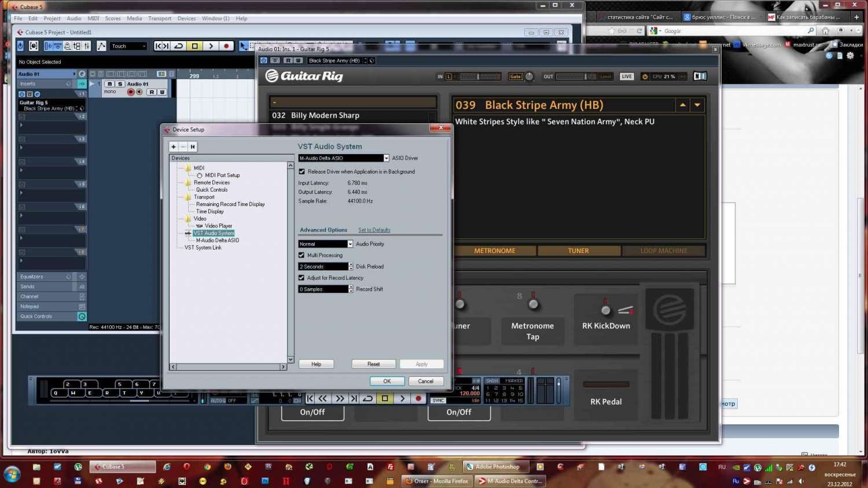Image resolution: width=868 pixels, height=488 pixels.
Task: Click the Stop button in the Cubase toolbar
Action: [x=195, y=46]
